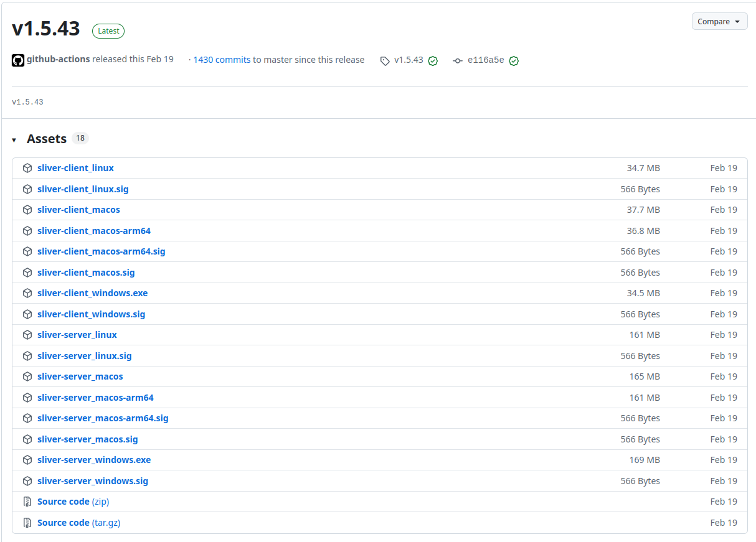The width and height of the screenshot is (756, 542).
Task: Click file icon for Source code (tar.gz)
Action: point(27,523)
